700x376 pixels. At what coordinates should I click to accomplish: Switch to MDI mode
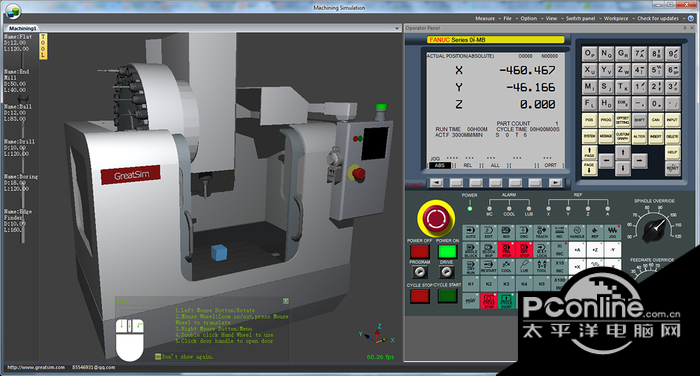[506, 232]
